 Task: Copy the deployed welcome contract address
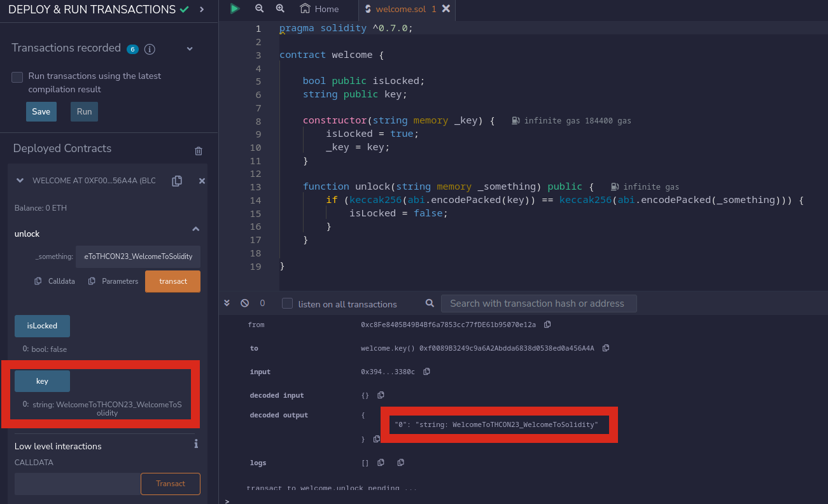pyautogui.click(x=177, y=181)
